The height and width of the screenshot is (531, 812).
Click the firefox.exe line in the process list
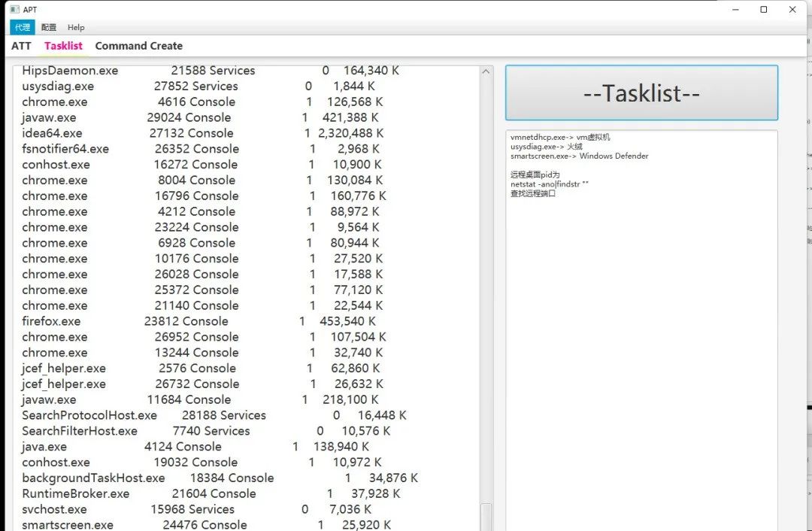click(x=198, y=321)
